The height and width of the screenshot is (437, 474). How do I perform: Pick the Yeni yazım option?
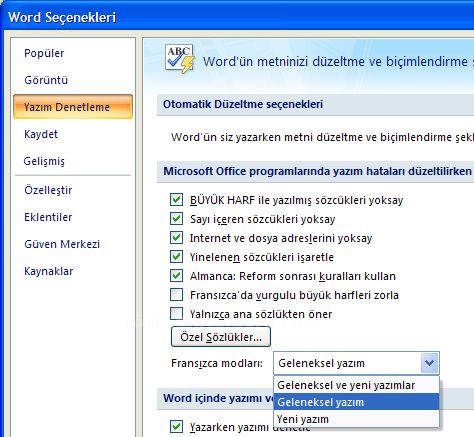tap(356, 419)
